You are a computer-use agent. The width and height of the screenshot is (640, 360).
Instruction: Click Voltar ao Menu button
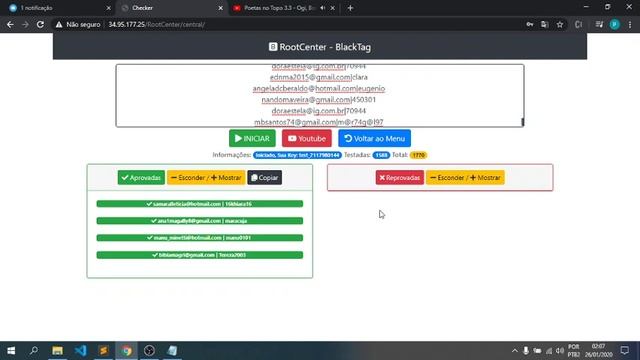(x=374, y=138)
